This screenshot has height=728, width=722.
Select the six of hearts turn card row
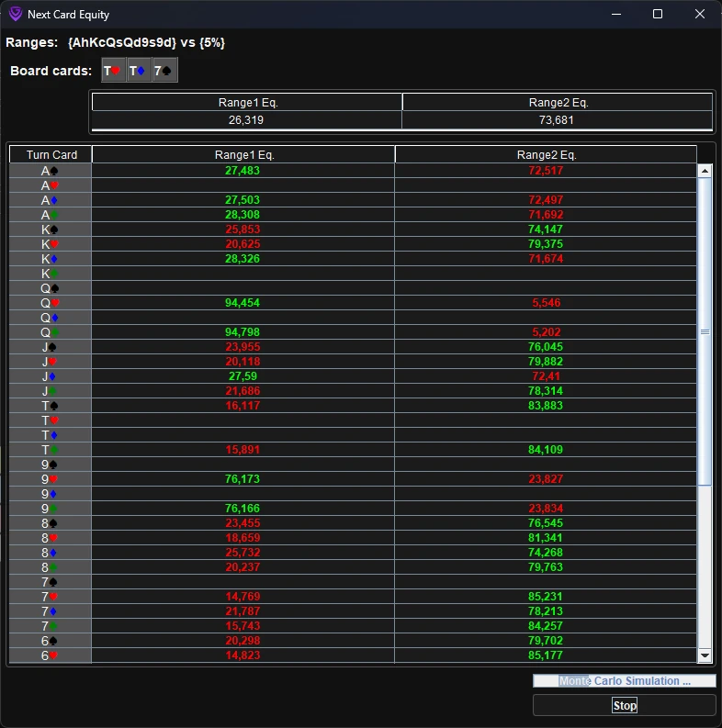click(x=51, y=655)
